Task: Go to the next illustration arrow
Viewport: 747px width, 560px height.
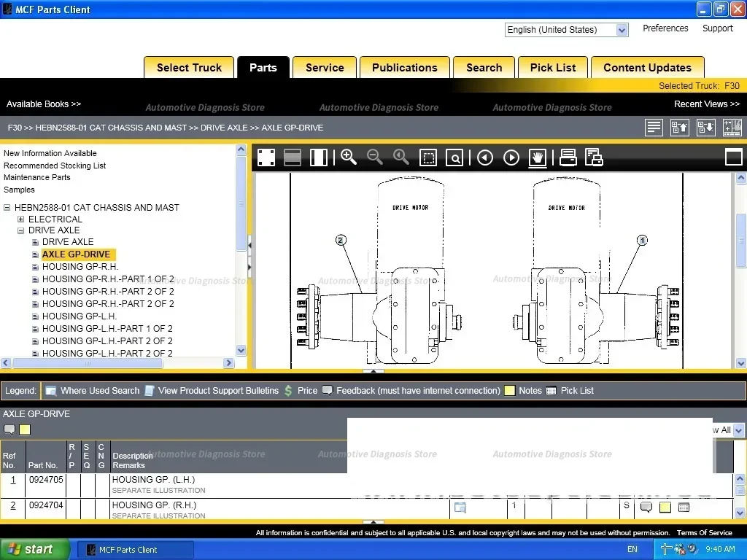Action: tap(511, 157)
